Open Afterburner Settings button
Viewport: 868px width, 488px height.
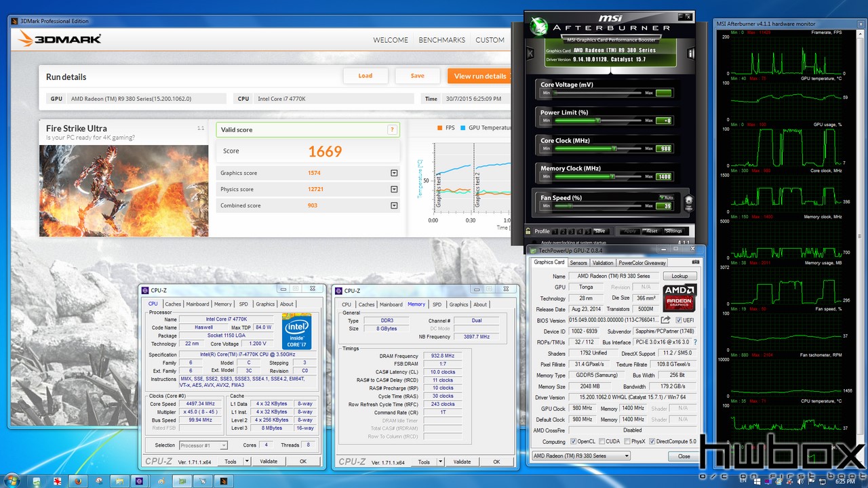click(x=673, y=231)
